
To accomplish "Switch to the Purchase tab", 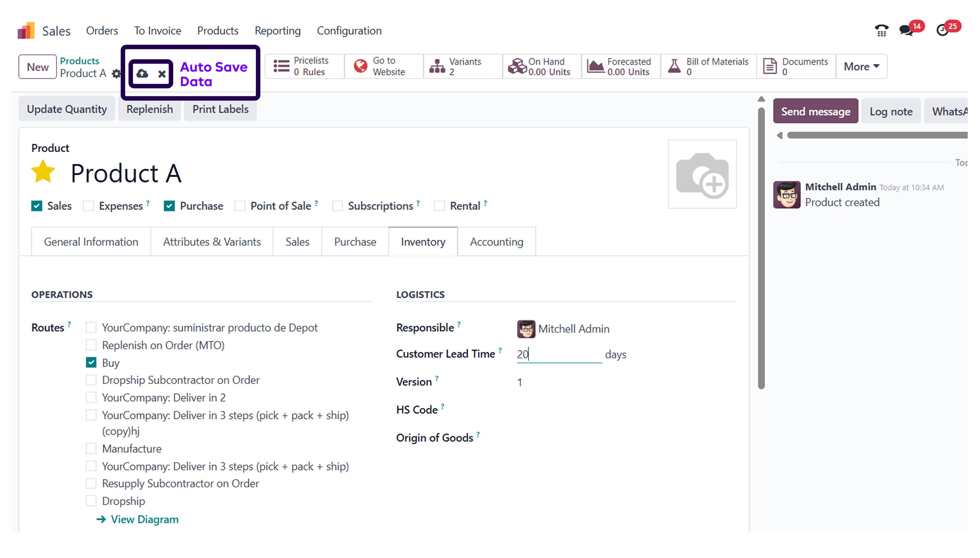I will (x=355, y=242).
